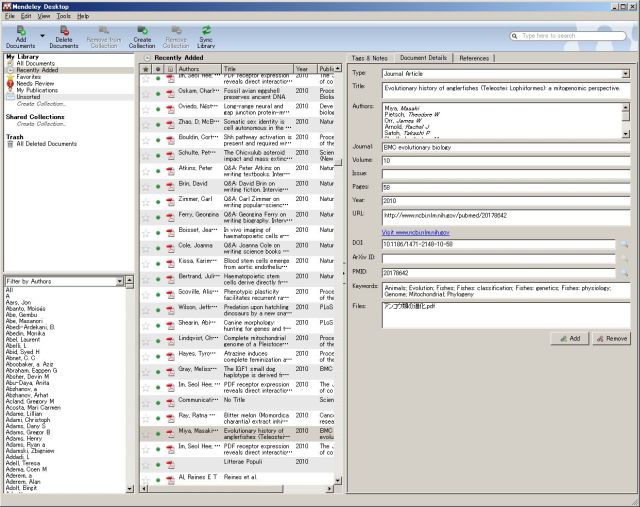The image size is (640, 507).
Task: Switch to the References tab
Action: (474, 58)
